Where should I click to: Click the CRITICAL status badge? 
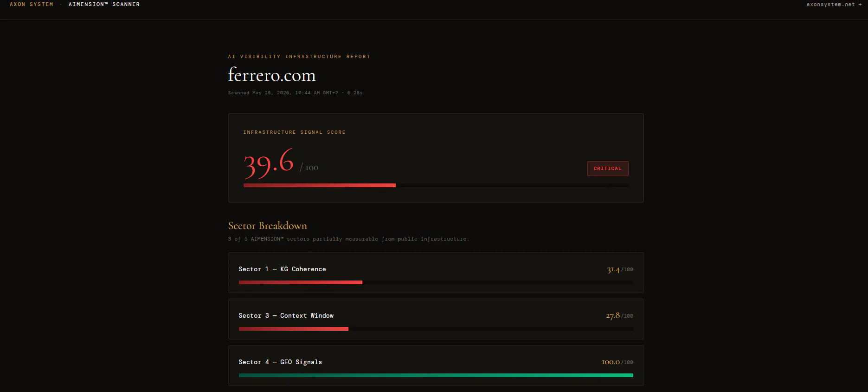[x=608, y=169]
